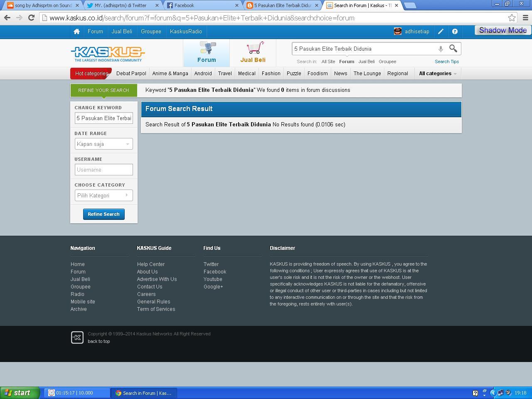
Task: Reload the page with refresh icon
Action: tap(31, 18)
